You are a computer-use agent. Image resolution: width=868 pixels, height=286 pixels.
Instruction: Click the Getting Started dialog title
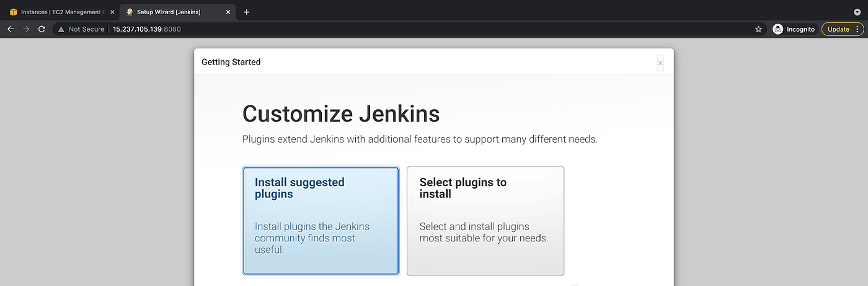231,62
